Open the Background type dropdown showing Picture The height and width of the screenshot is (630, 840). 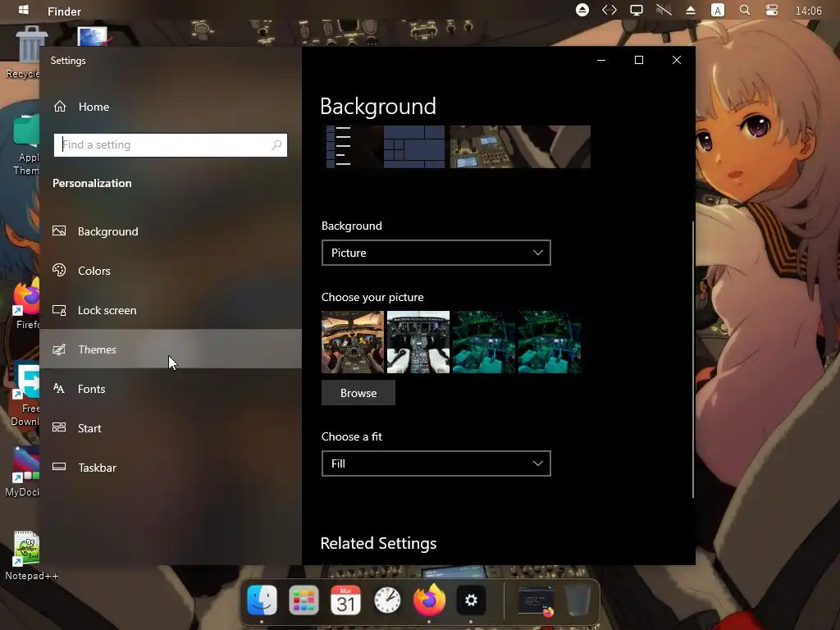tap(436, 253)
